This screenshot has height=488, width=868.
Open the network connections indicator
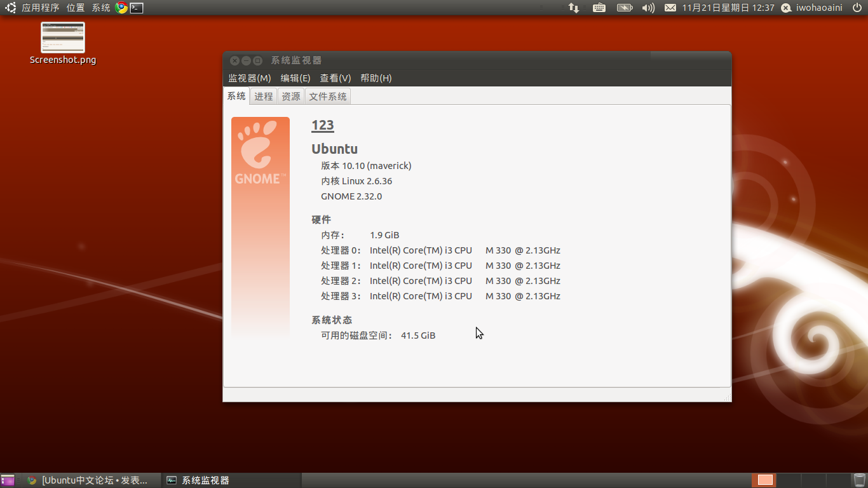click(574, 8)
